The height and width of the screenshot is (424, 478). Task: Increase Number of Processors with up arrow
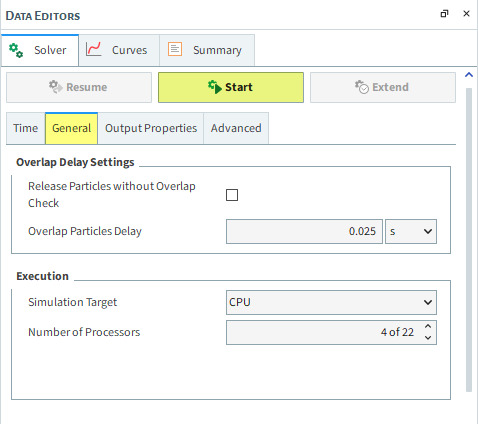coord(428,326)
